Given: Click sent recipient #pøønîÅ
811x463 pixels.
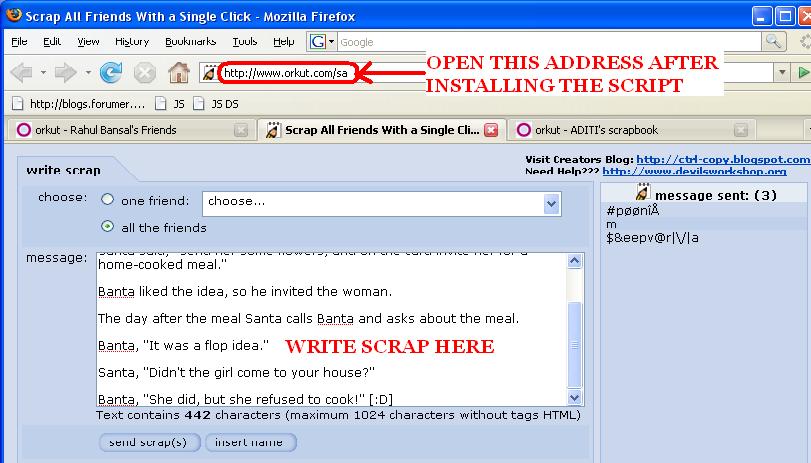Looking at the screenshot, I should point(633,211).
